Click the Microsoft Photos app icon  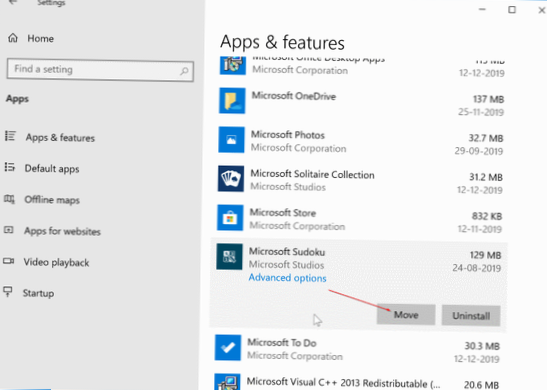point(231,140)
